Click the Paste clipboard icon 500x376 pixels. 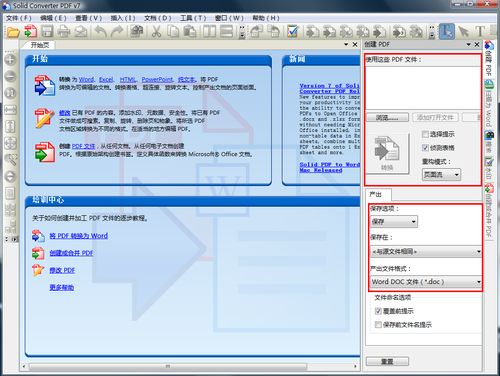coord(189,32)
